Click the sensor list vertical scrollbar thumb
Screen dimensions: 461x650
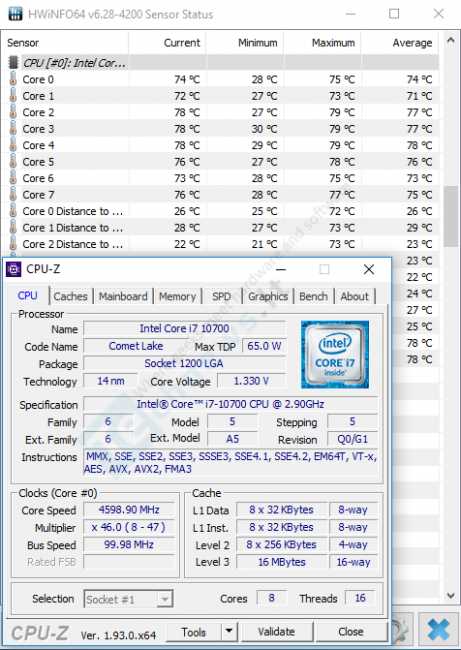point(451,216)
